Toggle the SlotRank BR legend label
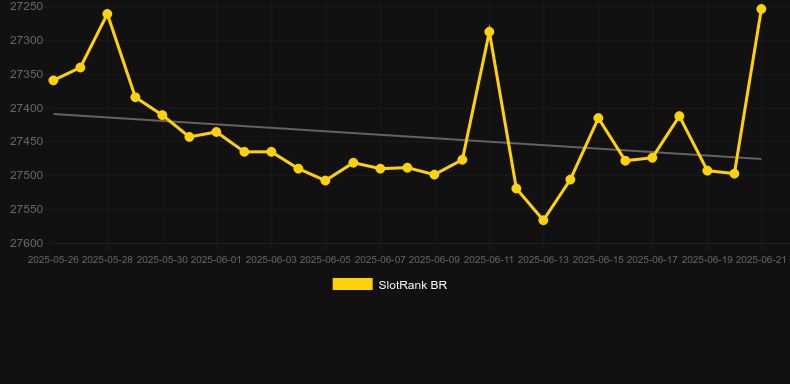This screenshot has height=384, width=790. (x=412, y=285)
